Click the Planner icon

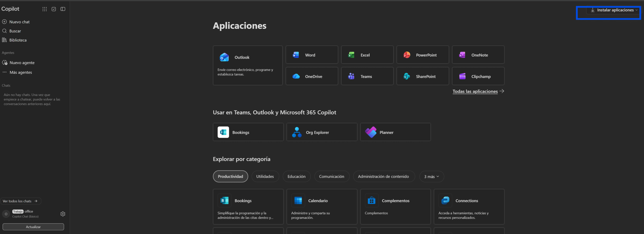tap(371, 132)
